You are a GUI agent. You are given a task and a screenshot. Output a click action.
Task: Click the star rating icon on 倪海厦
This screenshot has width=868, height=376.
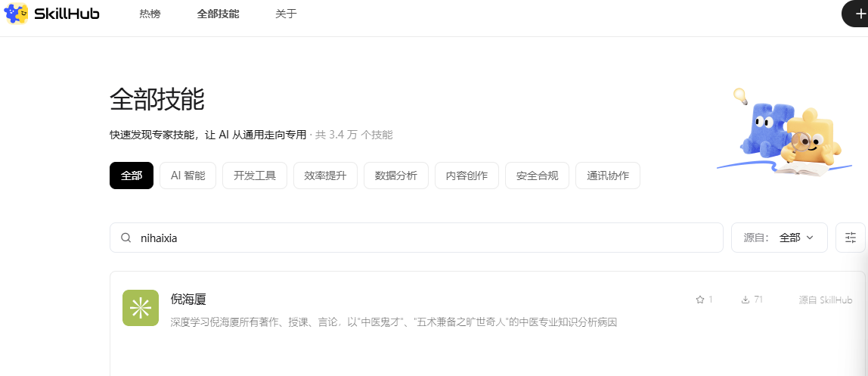(x=699, y=300)
